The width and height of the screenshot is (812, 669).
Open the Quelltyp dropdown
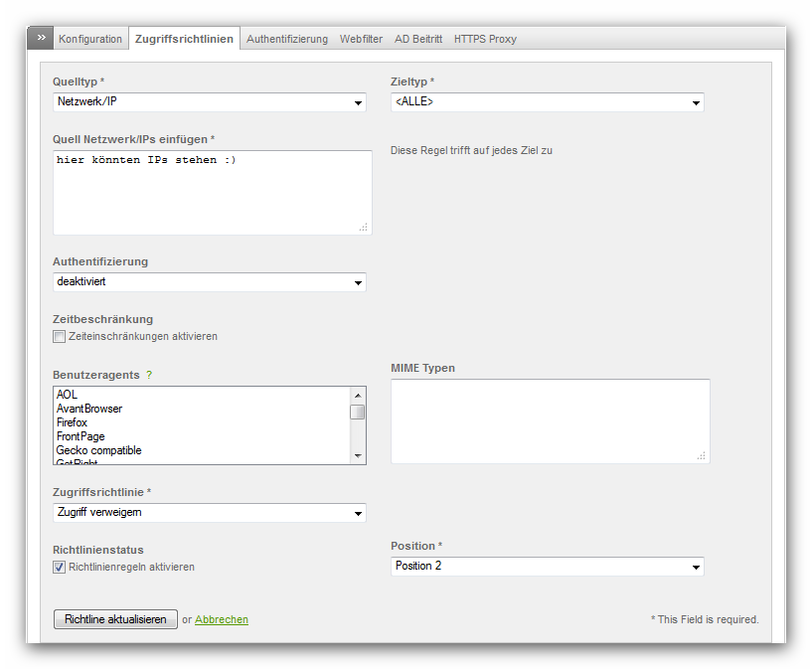pos(209,102)
